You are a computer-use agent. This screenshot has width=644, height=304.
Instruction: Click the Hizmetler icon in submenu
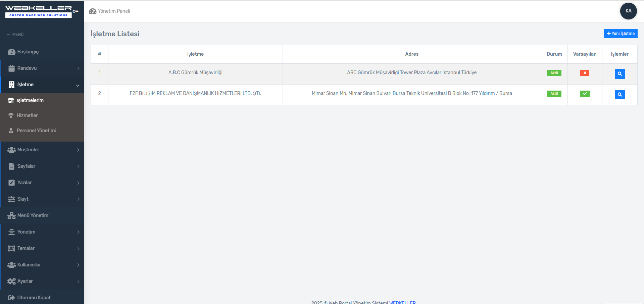(x=11, y=115)
